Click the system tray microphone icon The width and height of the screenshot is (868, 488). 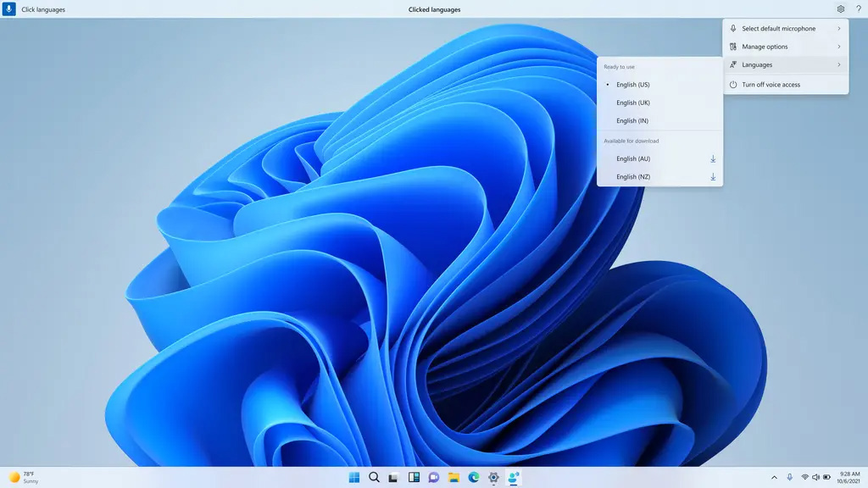789,477
